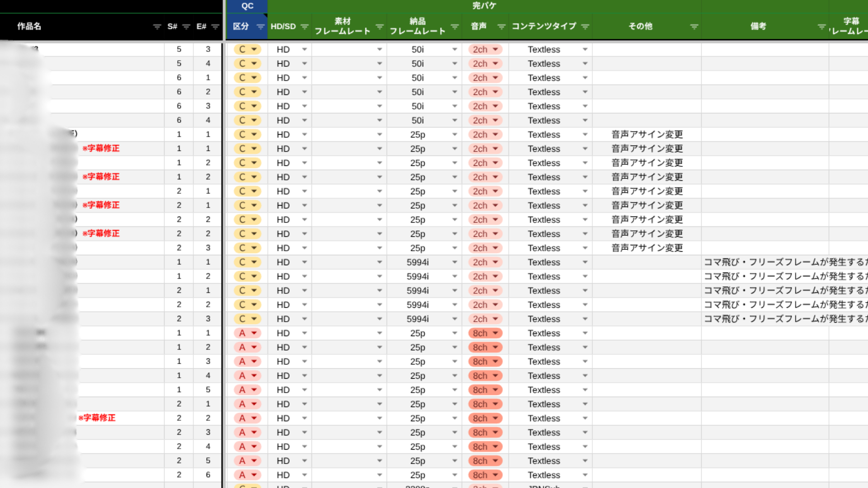Open first 8ch audio chip dropdown
868x488 pixels.
pyautogui.click(x=495, y=333)
